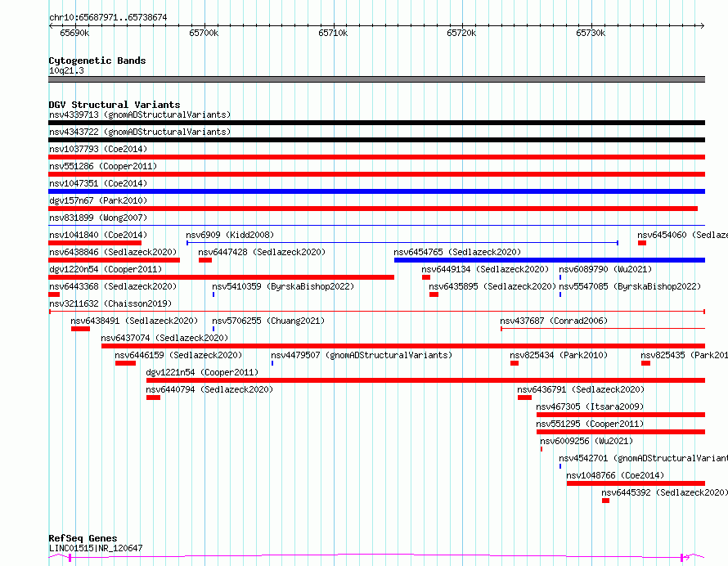The image size is (728, 566).
Task: Click nsv3211632 (Chaisson2019) label
Action: pyautogui.click(x=110, y=303)
